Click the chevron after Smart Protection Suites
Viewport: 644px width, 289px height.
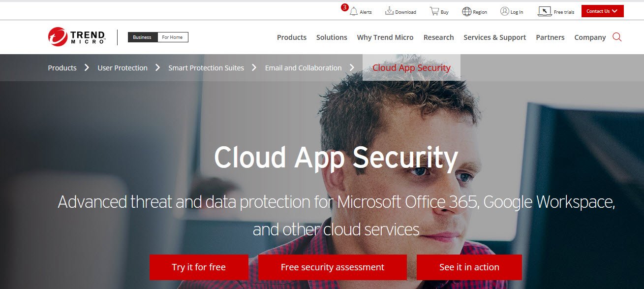pyautogui.click(x=254, y=67)
